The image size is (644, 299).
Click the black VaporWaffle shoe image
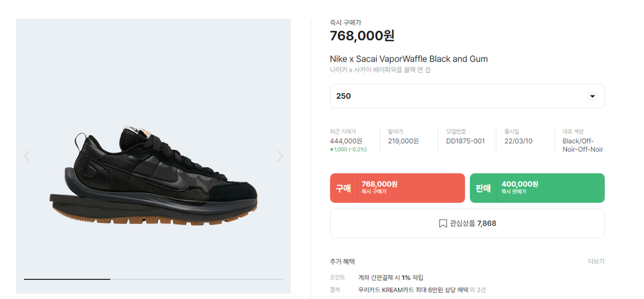(x=154, y=176)
